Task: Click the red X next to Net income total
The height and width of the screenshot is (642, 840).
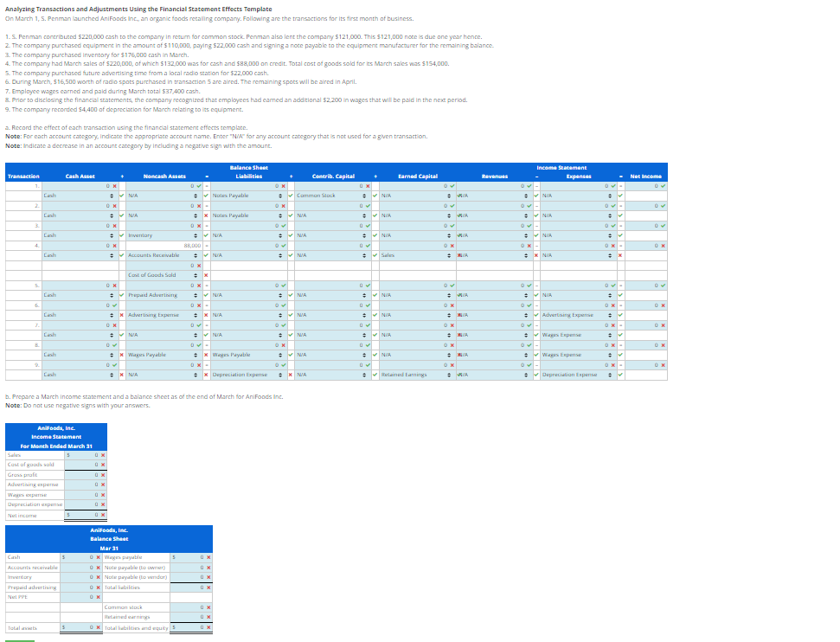Action: point(102,515)
